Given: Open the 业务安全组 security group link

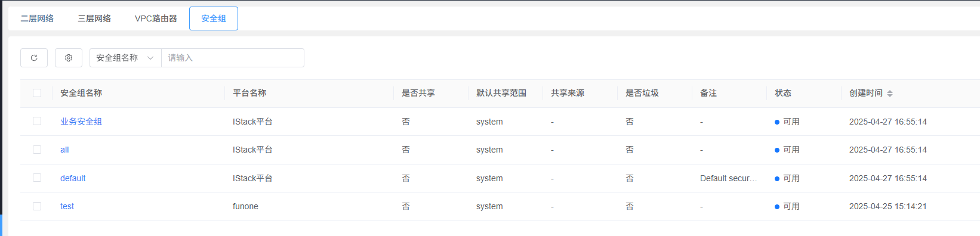Looking at the screenshot, I should pos(81,122).
